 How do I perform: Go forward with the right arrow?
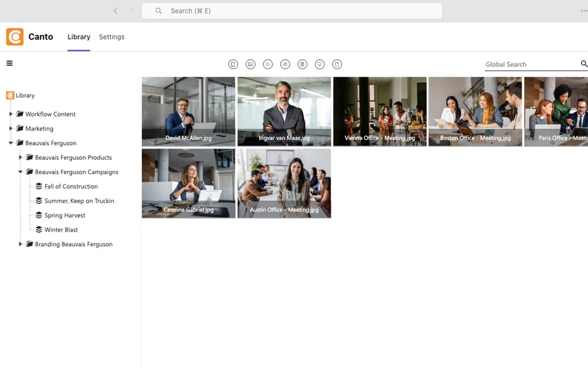tap(131, 11)
